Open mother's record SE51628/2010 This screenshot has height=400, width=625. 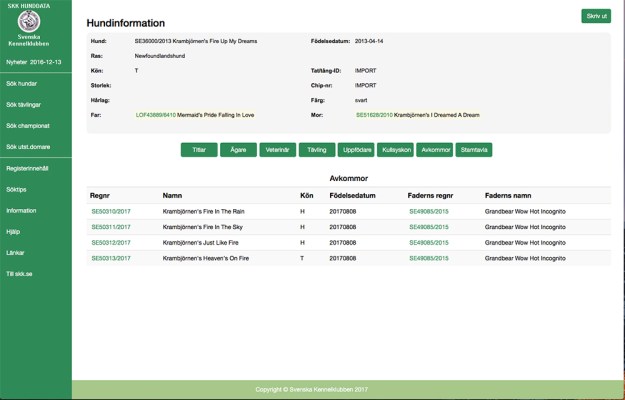[x=374, y=115]
